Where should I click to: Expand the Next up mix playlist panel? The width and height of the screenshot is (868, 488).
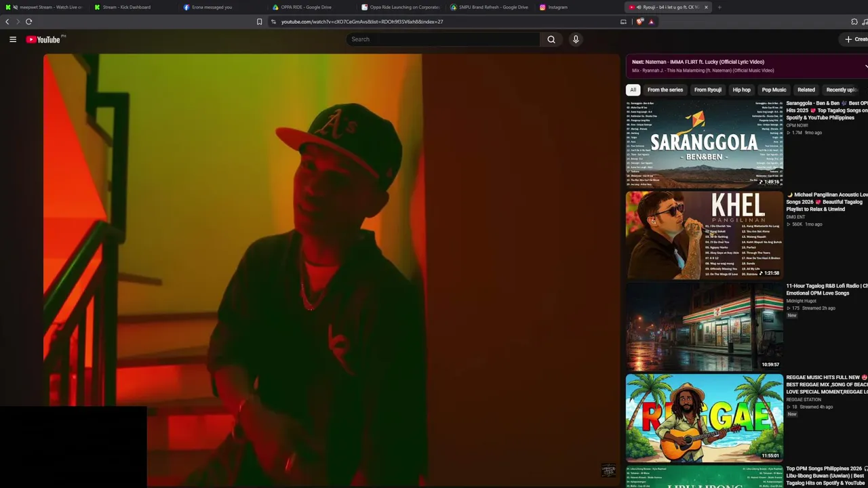click(x=865, y=66)
